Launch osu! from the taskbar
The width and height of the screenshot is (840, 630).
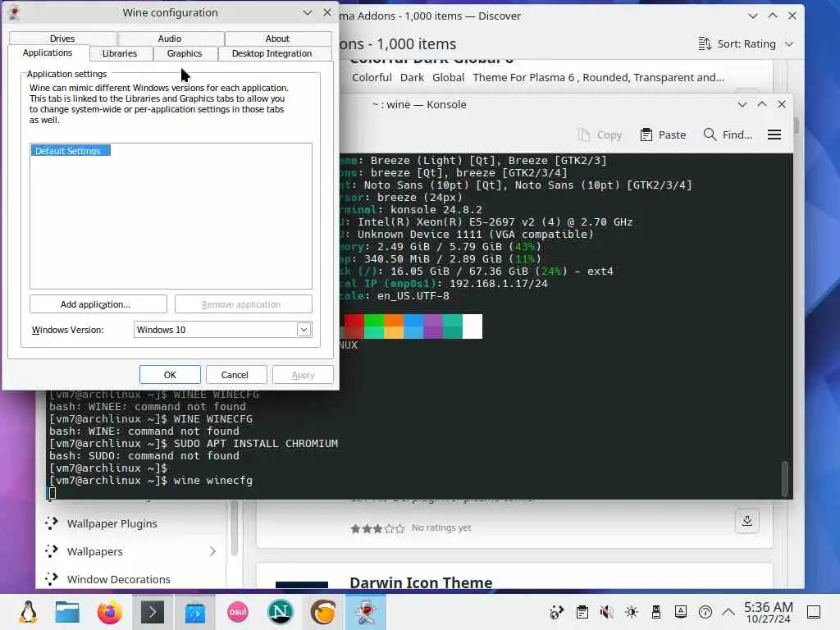pyautogui.click(x=238, y=612)
